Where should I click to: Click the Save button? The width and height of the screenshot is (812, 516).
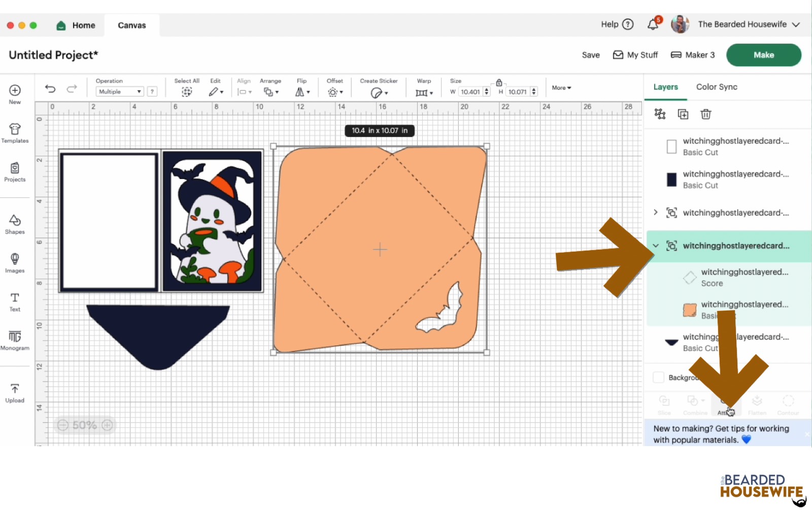point(591,55)
